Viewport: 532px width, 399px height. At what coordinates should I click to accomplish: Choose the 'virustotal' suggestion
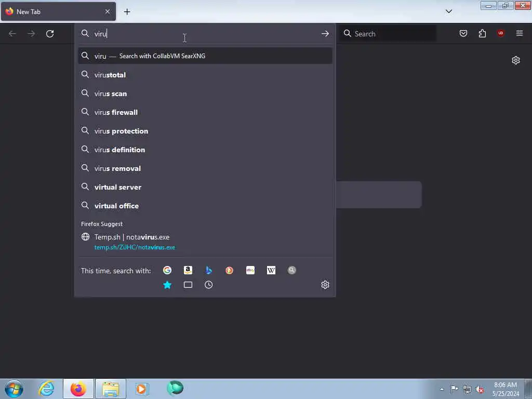pos(205,75)
